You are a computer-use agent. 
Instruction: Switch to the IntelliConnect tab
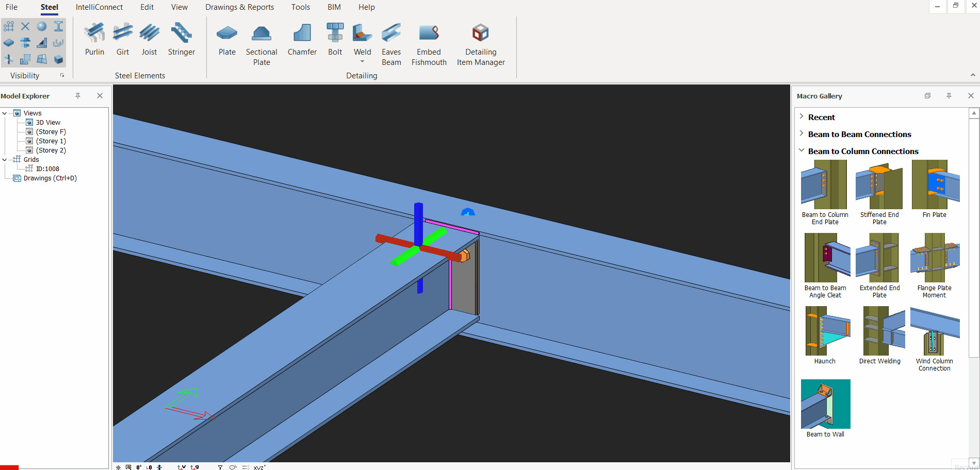click(99, 7)
